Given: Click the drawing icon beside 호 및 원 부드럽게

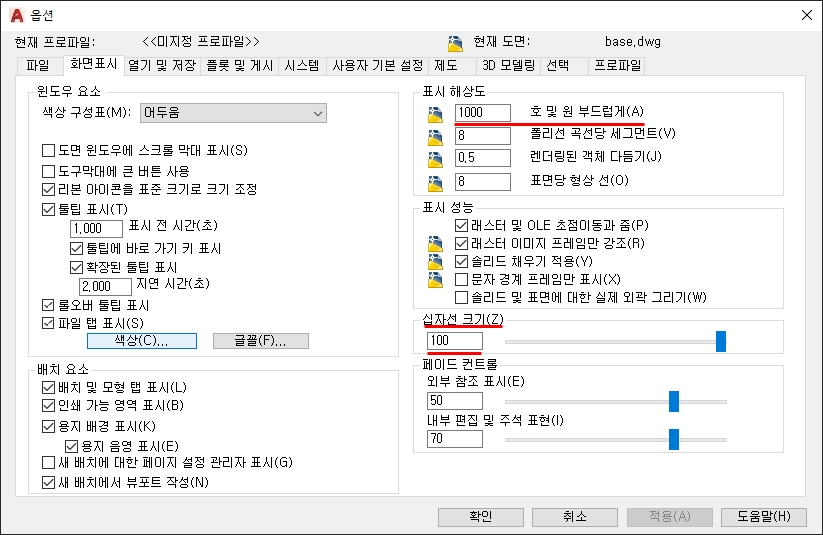Looking at the screenshot, I should click(x=435, y=114).
